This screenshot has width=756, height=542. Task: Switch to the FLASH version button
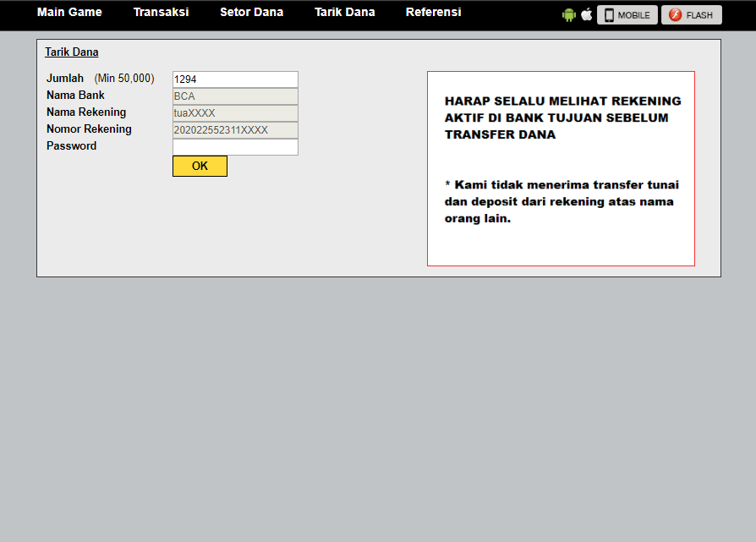(692, 15)
